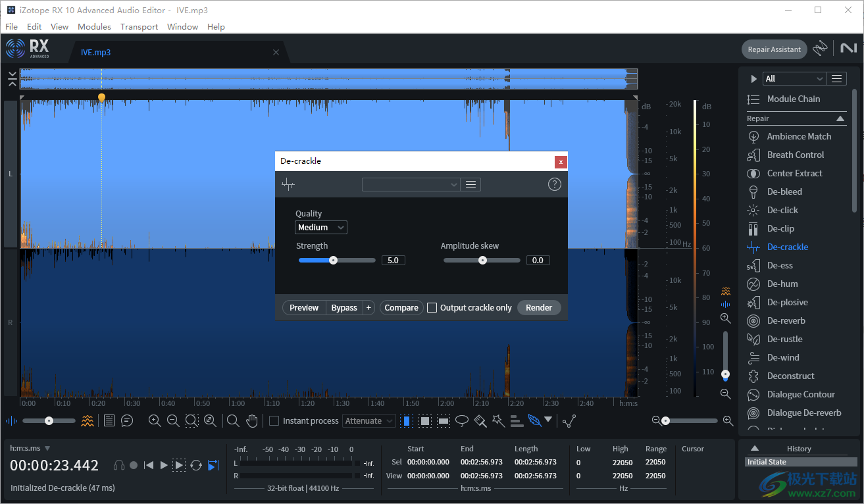Click the Bypass toggle in De-crackle
Screen dimensions: 864x504
[343, 307]
